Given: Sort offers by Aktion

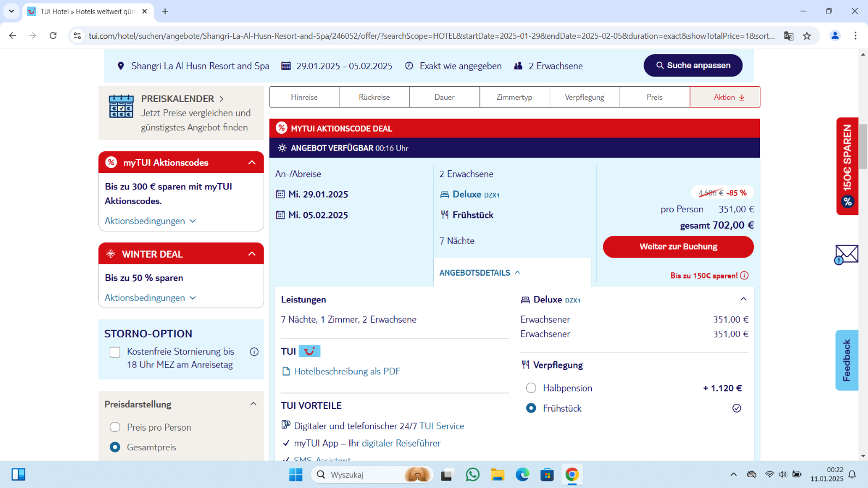Looking at the screenshot, I should point(725,97).
